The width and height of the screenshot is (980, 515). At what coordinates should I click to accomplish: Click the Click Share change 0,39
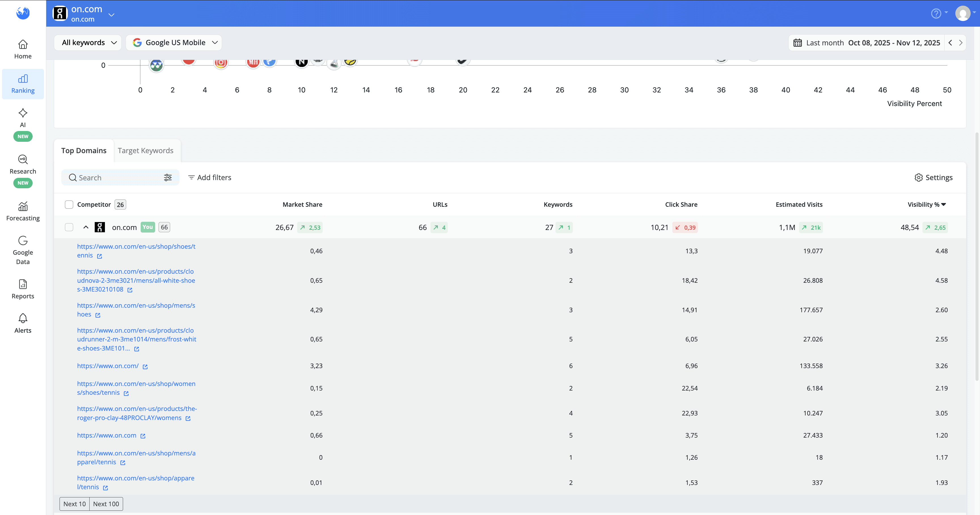(x=685, y=227)
